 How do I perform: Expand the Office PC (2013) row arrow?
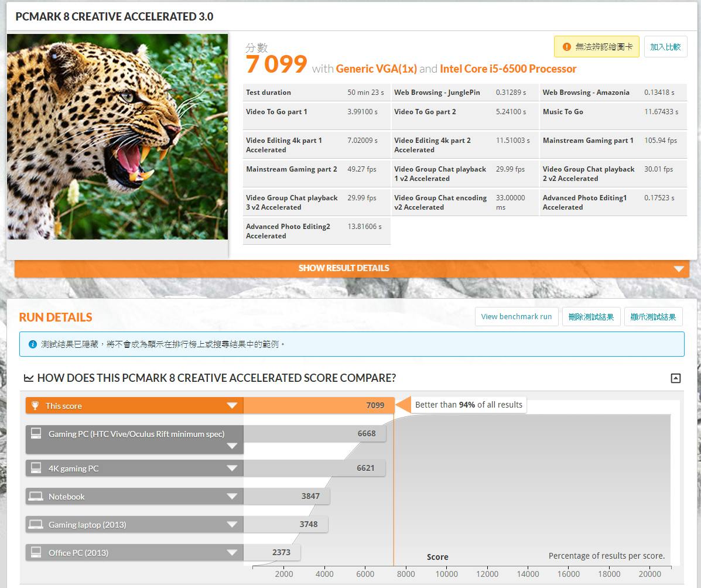[x=231, y=553]
